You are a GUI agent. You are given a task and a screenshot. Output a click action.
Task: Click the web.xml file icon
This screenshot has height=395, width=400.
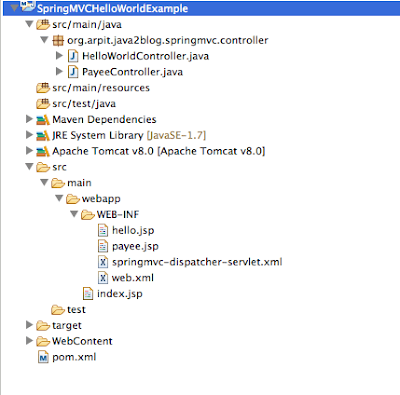click(x=103, y=278)
